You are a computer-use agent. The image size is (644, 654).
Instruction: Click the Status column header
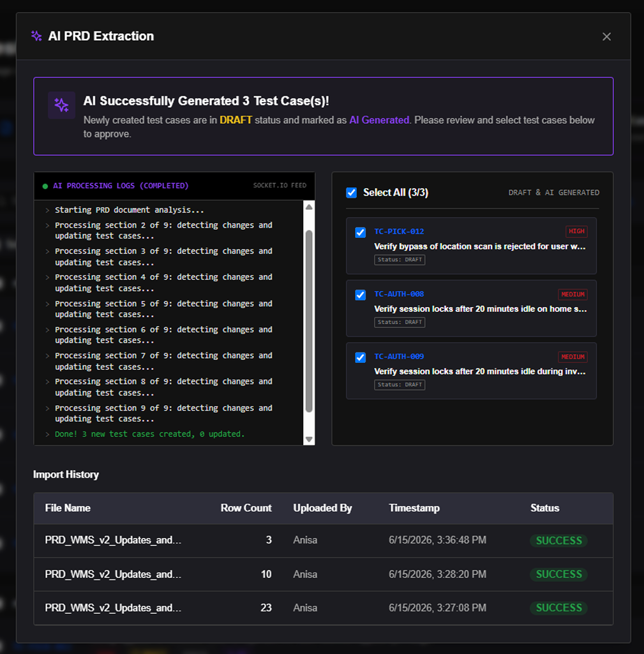(x=544, y=508)
